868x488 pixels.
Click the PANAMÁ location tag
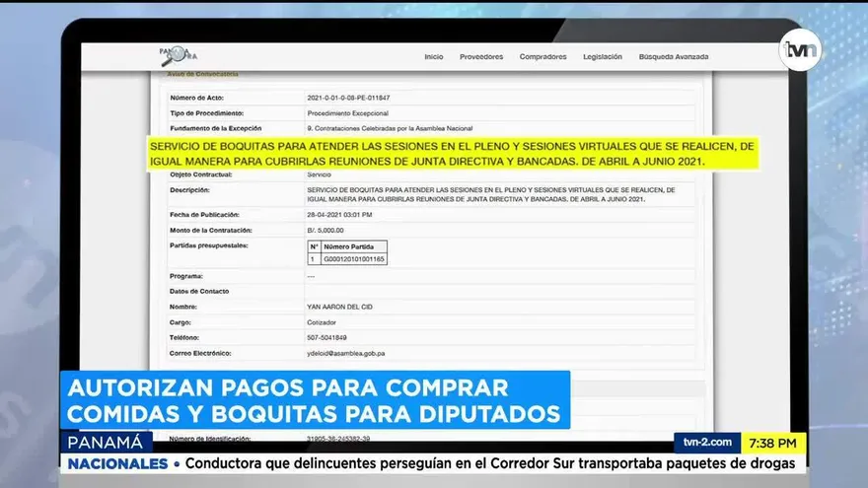[x=106, y=442]
